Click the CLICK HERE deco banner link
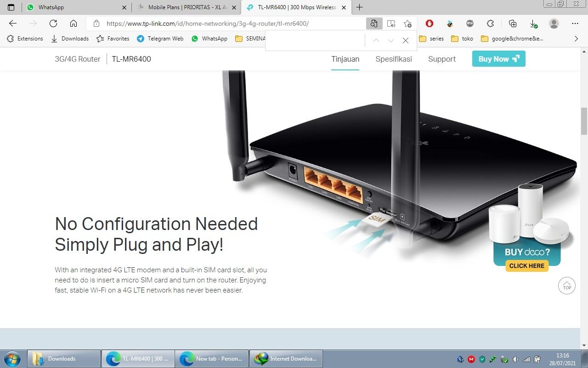This screenshot has height=368, width=588. click(527, 265)
